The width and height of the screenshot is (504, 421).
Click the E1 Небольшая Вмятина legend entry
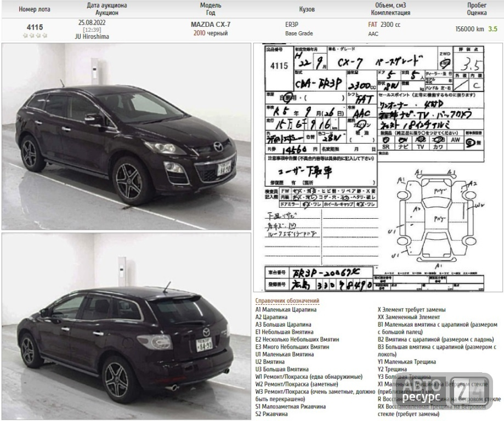tap(284, 332)
